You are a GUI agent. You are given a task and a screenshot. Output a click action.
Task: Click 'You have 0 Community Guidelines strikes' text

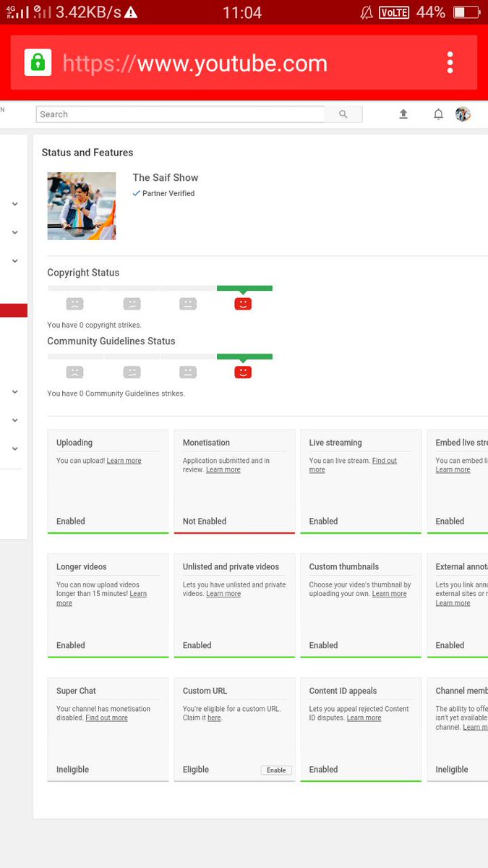116,393
